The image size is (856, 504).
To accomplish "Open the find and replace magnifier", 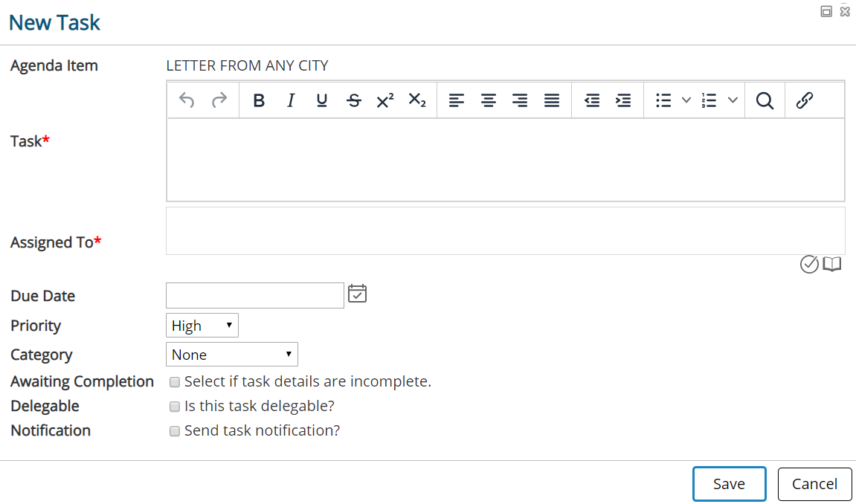I will click(765, 100).
